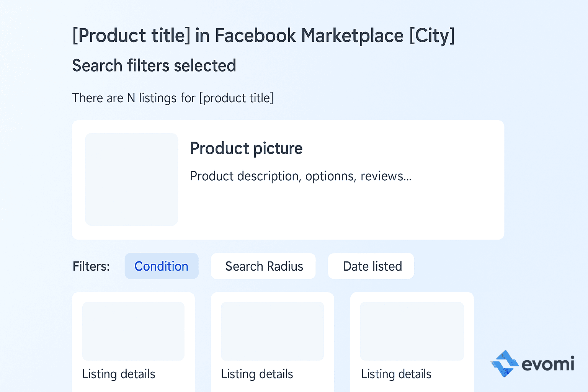Viewport: 588px width, 392px height.
Task: Open the thumbnail under the Search Radius filter
Action: click(x=273, y=331)
